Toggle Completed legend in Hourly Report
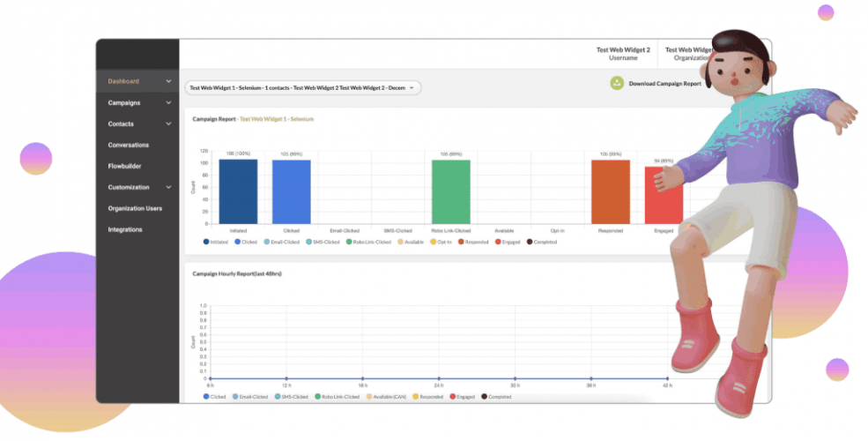 496,397
